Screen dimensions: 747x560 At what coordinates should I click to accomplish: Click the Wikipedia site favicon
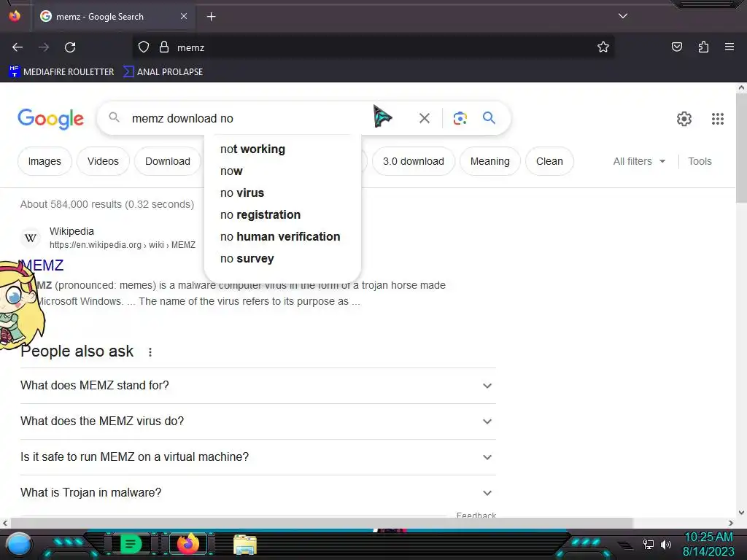coord(31,238)
